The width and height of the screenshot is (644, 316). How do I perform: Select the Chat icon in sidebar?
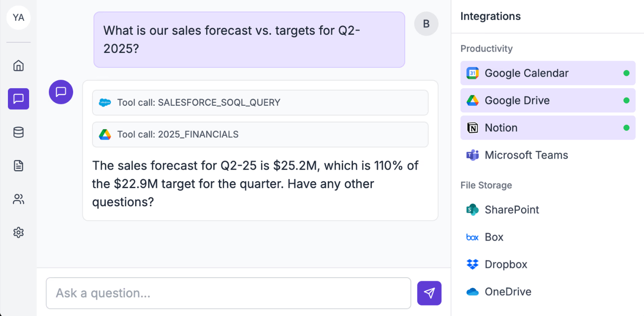point(19,99)
